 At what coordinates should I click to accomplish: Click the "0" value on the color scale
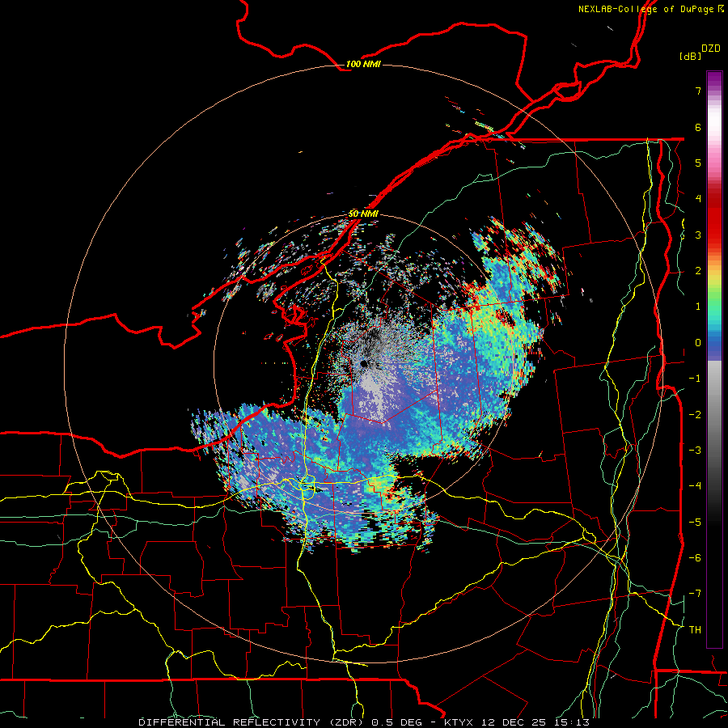pyautogui.click(x=698, y=343)
